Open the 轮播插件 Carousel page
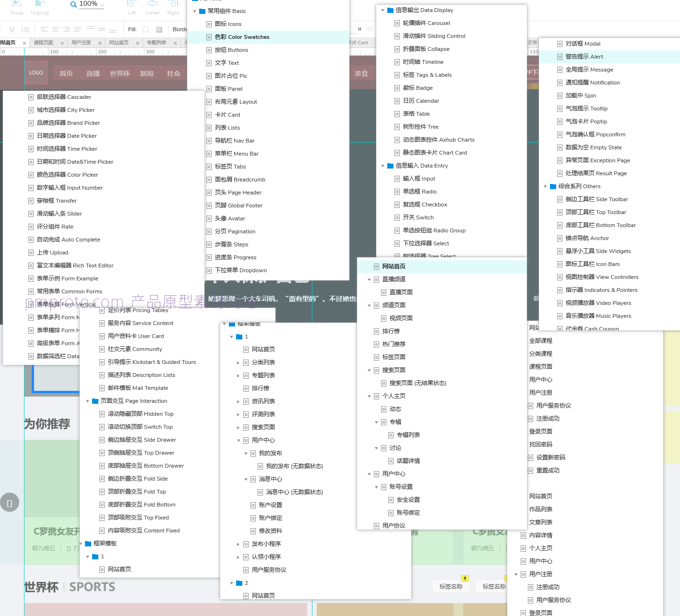This screenshot has width=680, height=616. 426,23
